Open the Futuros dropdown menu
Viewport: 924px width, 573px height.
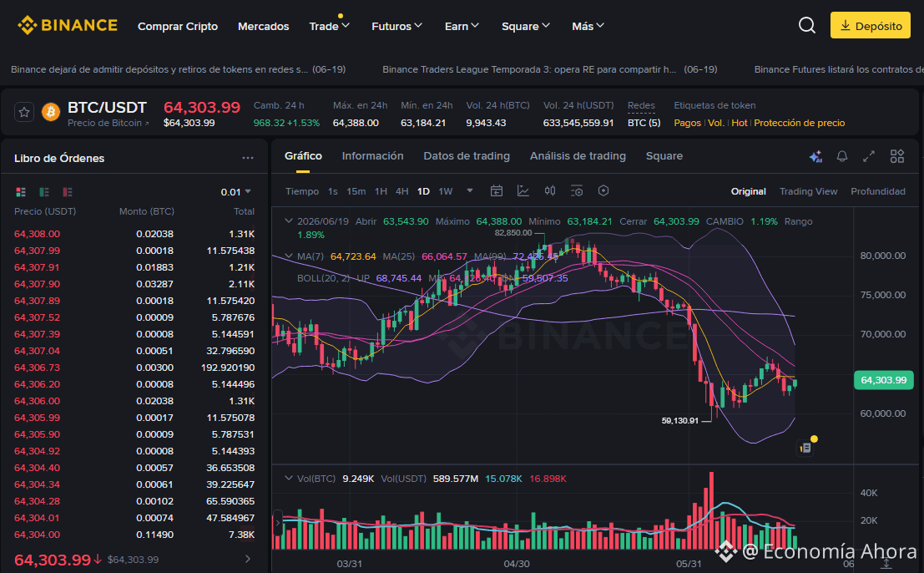coord(396,26)
